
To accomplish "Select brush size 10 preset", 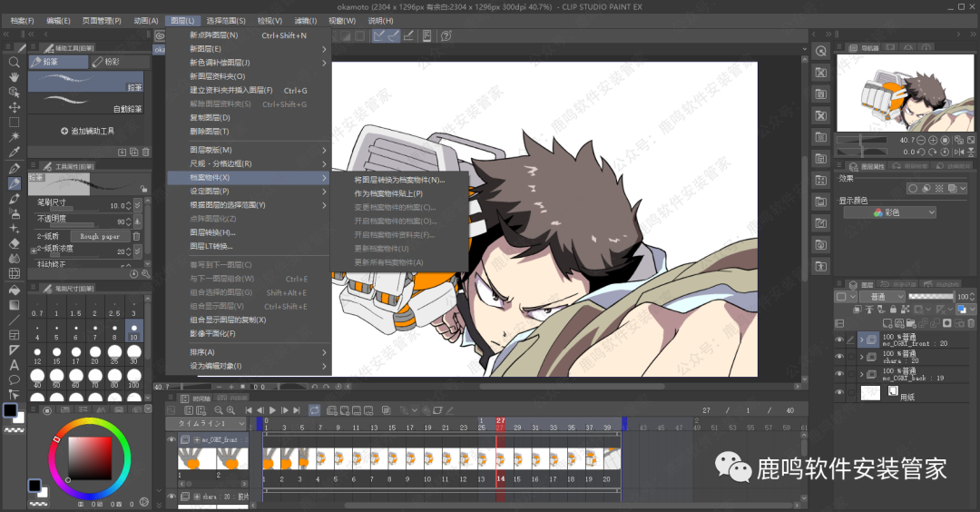I will [134, 329].
